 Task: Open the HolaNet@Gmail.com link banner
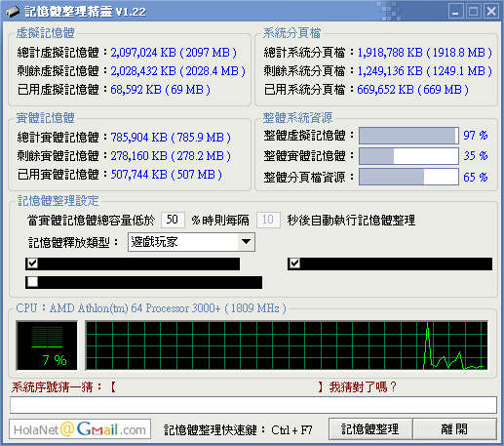[80, 429]
